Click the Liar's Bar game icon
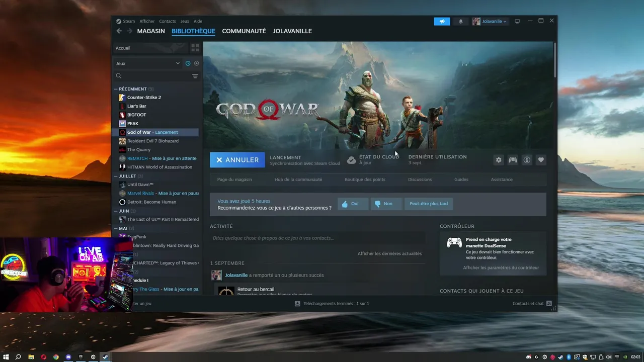The image size is (644, 362). 122,106
